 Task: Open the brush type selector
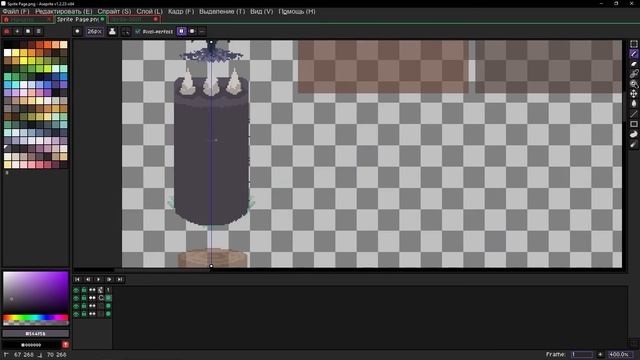[x=77, y=31]
